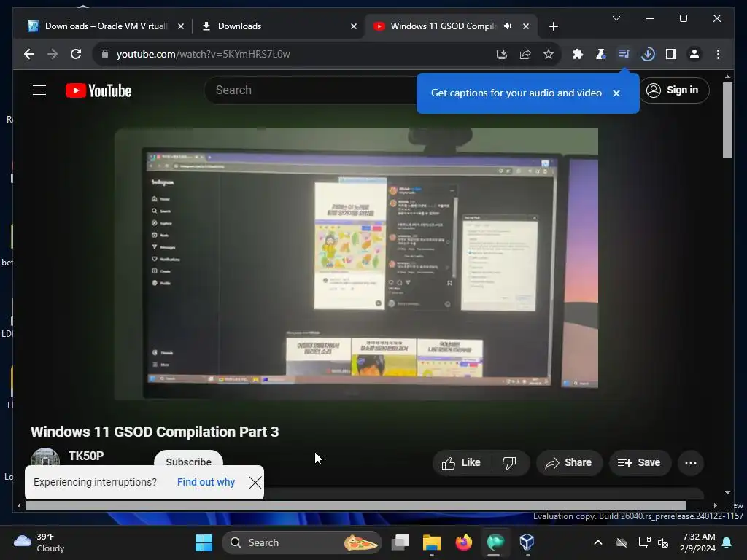Click the lock icon in address bar

pyautogui.click(x=105, y=54)
